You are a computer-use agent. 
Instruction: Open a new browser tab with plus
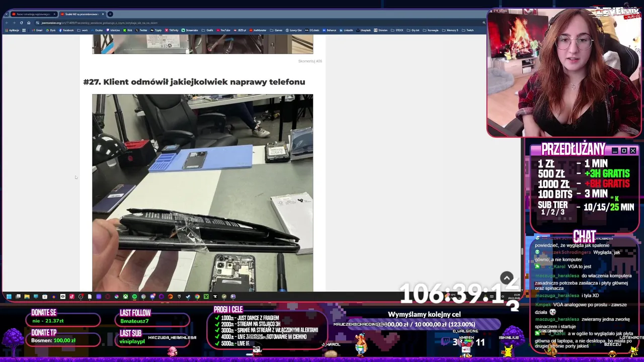tap(110, 14)
